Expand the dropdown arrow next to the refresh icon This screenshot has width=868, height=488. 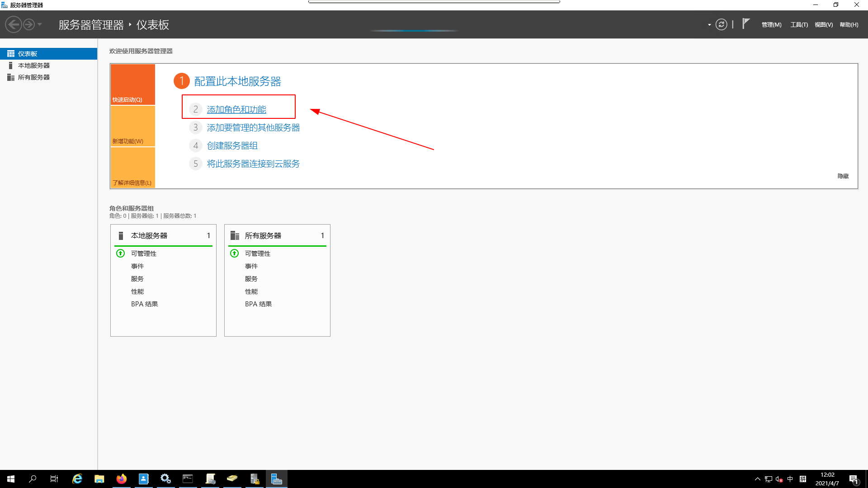708,25
